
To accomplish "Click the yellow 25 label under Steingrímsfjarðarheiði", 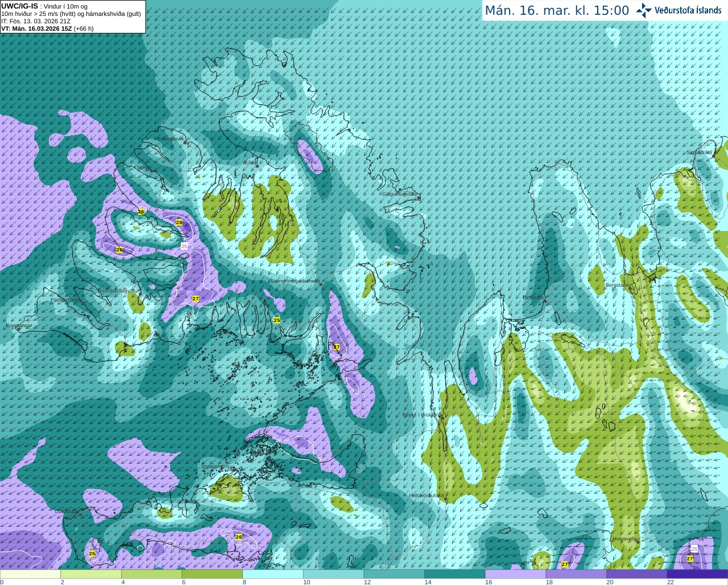I will (x=277, y=320).
